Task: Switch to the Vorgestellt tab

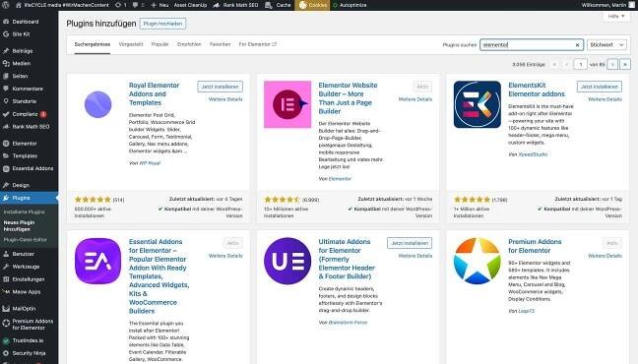Action: (131, 44)
